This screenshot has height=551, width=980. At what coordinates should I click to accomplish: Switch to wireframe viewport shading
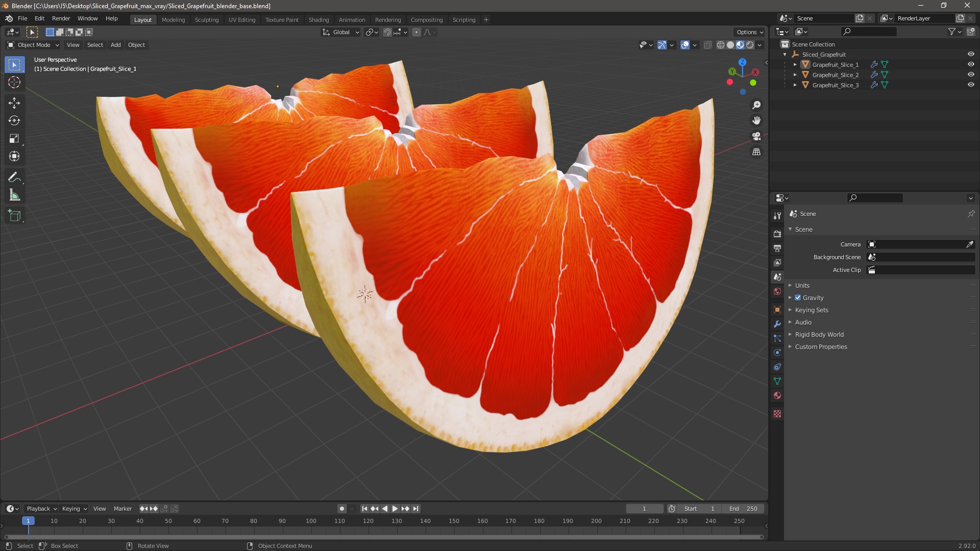tap(721, 45)
